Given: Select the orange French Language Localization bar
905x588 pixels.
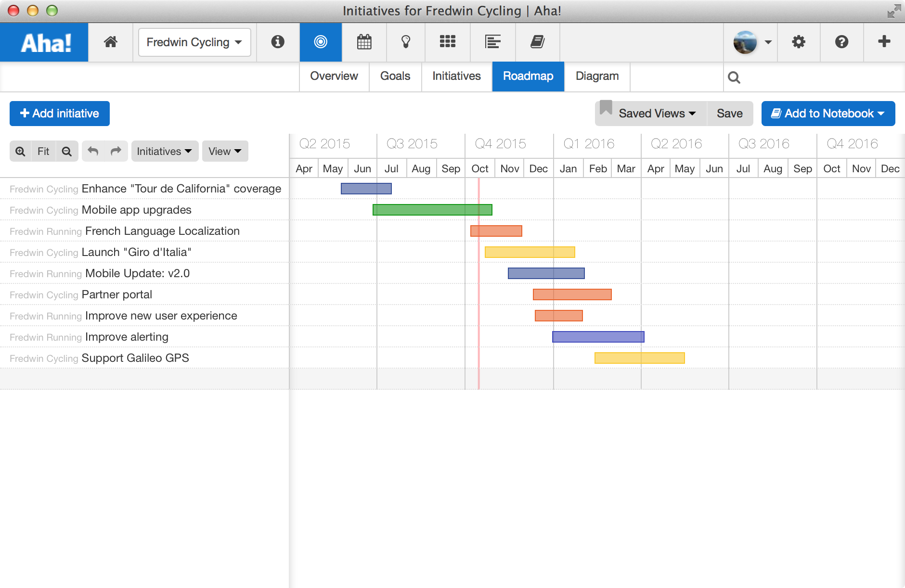Looking at the screenshot, I should coord(496,231).
